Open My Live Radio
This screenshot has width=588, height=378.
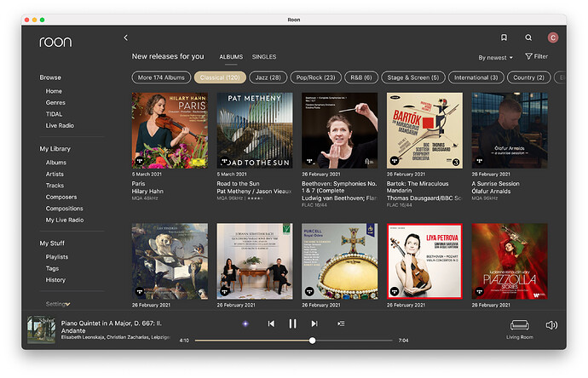65,220
